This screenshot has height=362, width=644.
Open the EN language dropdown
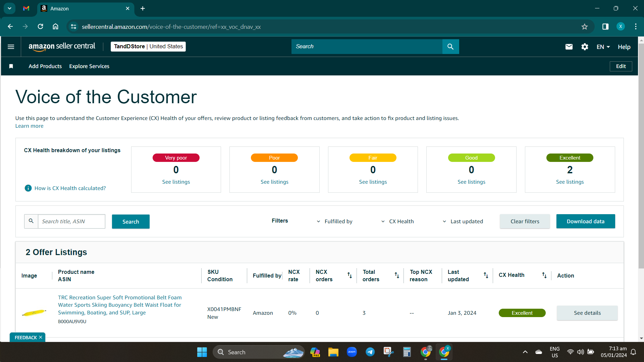pyautogui.click(x=603, y=47)
